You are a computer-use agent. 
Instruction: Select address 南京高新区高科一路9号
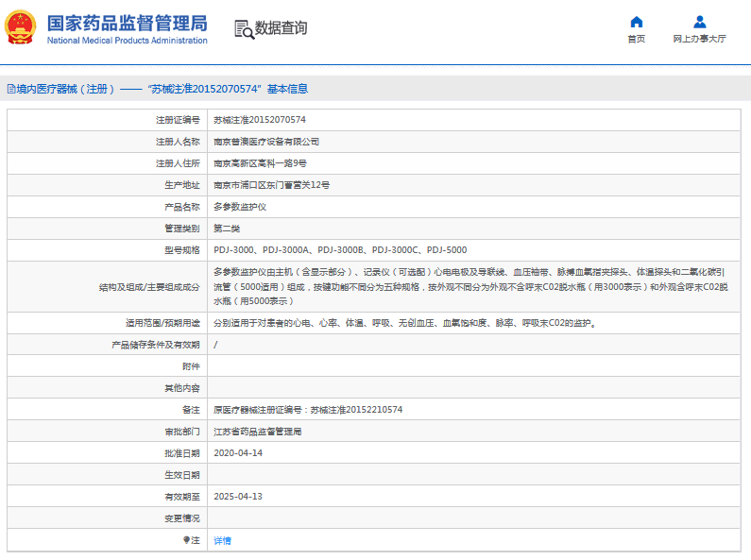[x=260, y=163]
